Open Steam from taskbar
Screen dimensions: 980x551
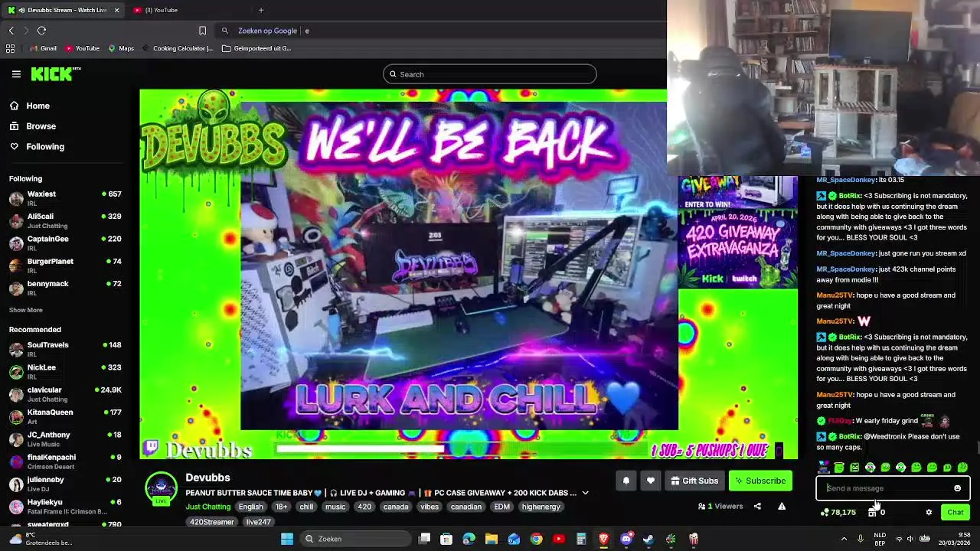point(648,539)
